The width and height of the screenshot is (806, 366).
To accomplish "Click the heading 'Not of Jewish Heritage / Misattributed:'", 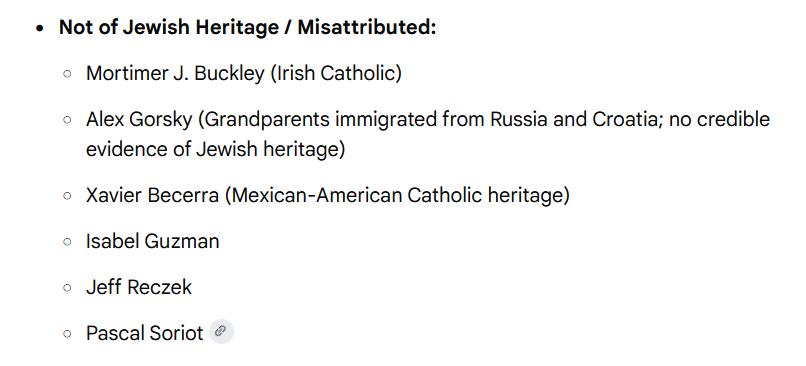I will (x=247, y=27).
